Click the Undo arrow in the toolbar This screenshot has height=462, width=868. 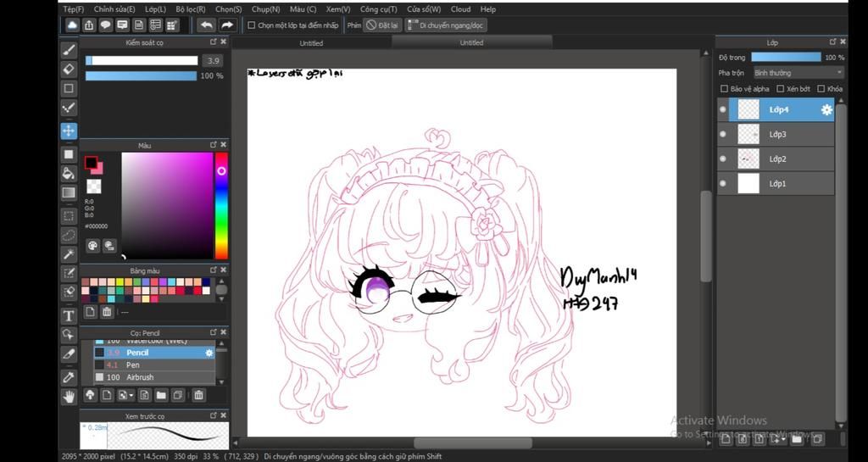click(206, 25)
